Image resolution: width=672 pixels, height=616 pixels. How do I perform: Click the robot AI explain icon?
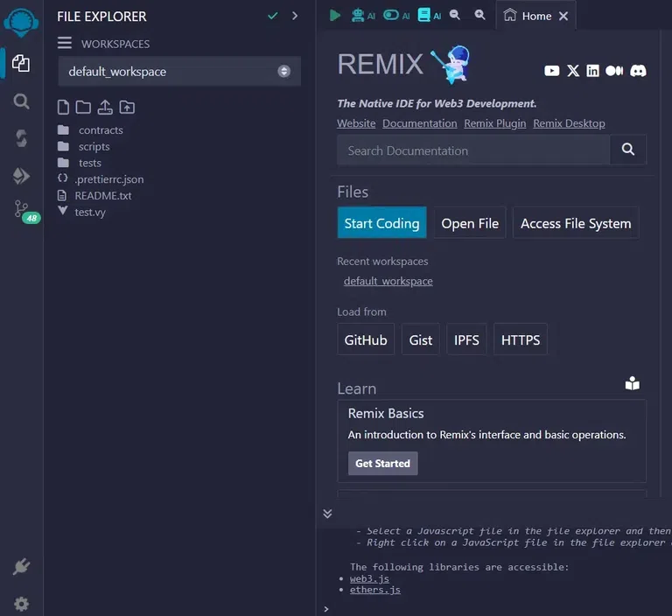coord(362,16)
